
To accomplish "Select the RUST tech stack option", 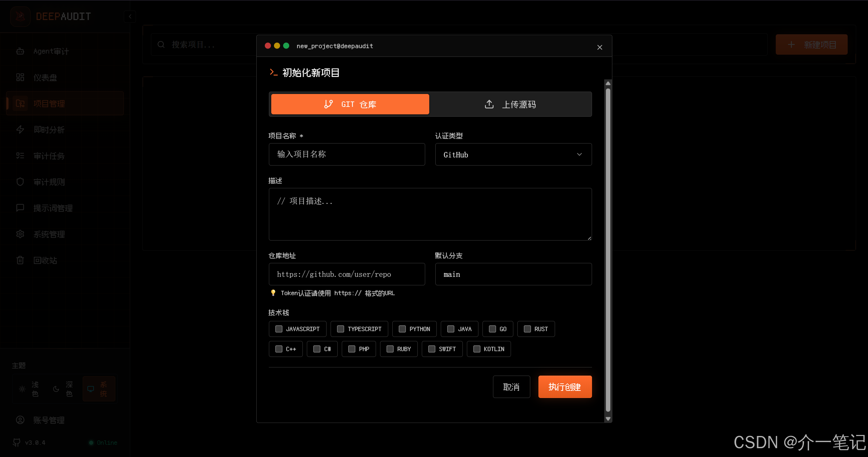I will click(527, 329).
